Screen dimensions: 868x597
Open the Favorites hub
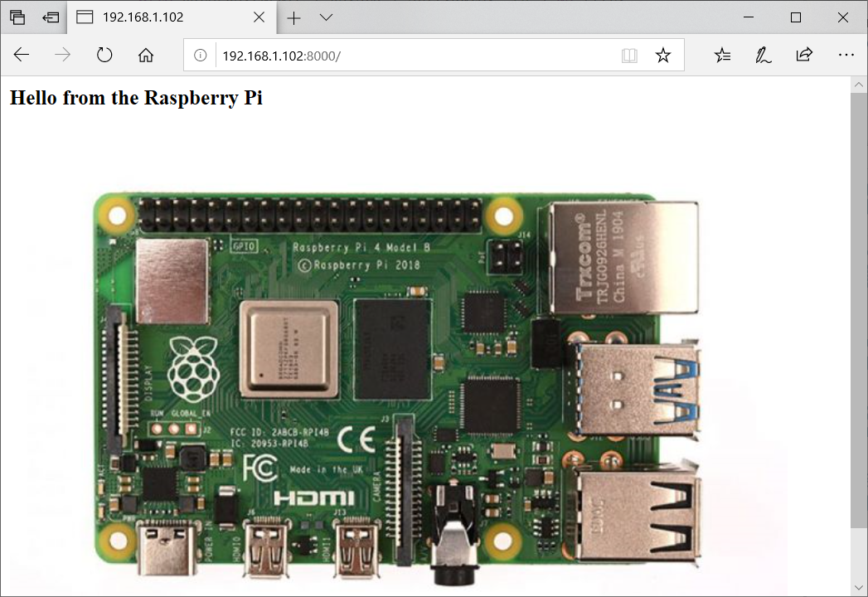coord(722,55)
